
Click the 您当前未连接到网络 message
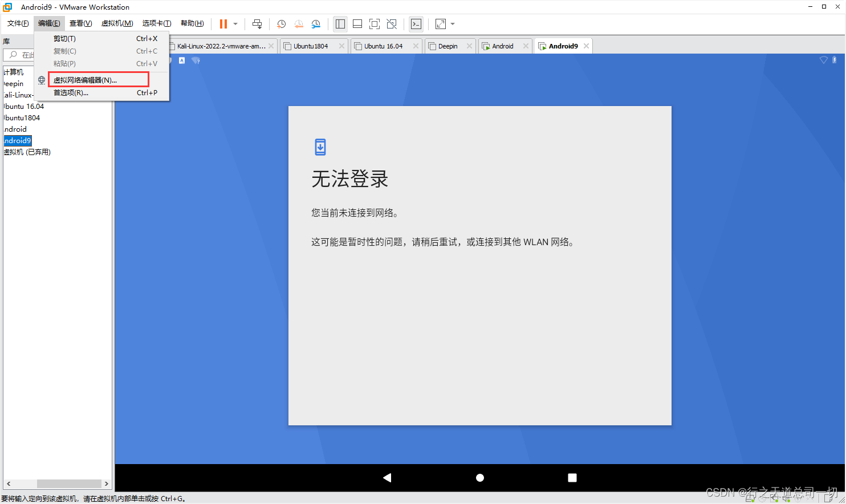tap(355, 213)
